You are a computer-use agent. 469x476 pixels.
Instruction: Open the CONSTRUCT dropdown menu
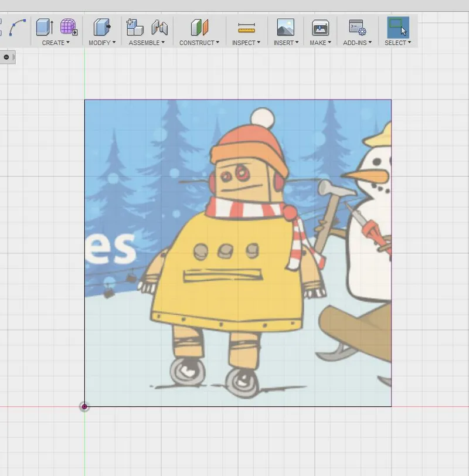[199, 43]
